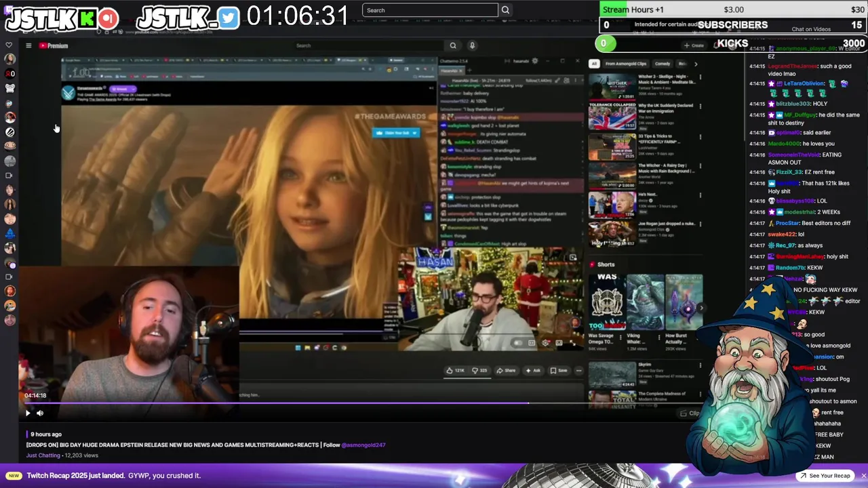Open the Skyrim recommended video
Screen dimensions: 868x488
tap(612, 374)
